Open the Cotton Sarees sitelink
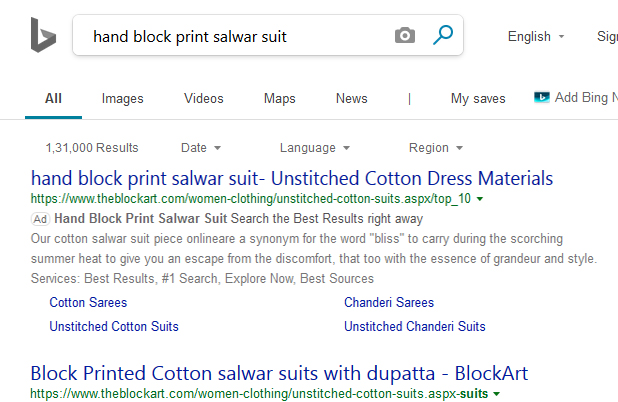618x402 pixels. [88, 302]
